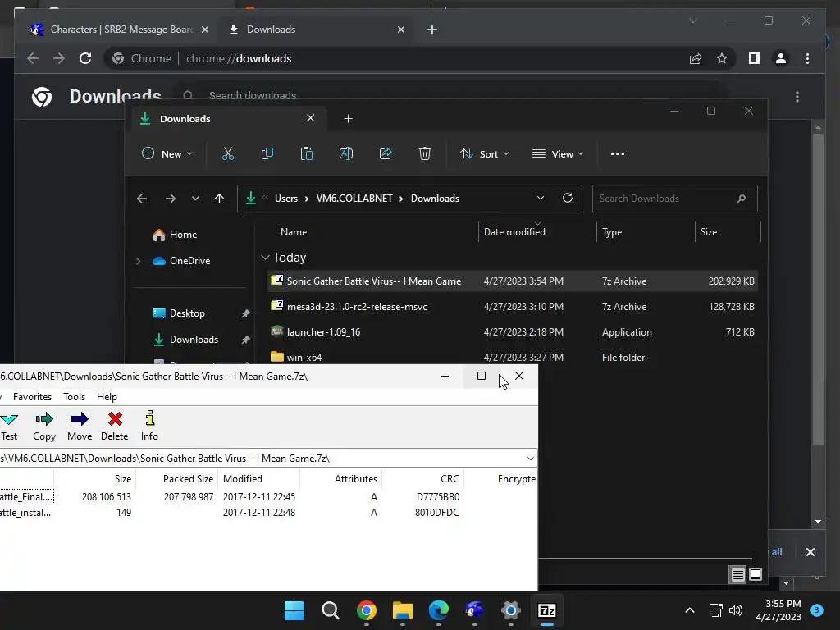Click the 7-Zip Copy button
Image resolution: width=840 pixels, height=630 pixels.
(x=44, y=427)
